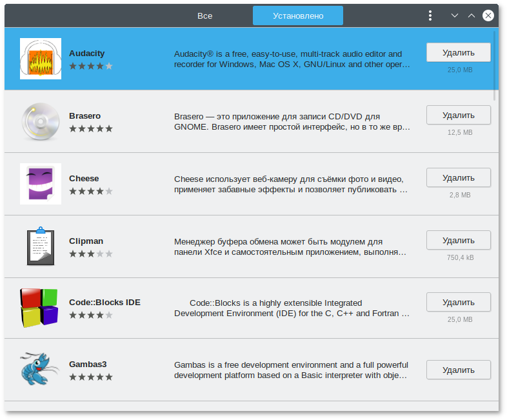The width and height of the screenshot is (507, 420).
Task: Click the Audacity description text
Action: [292, 59]
